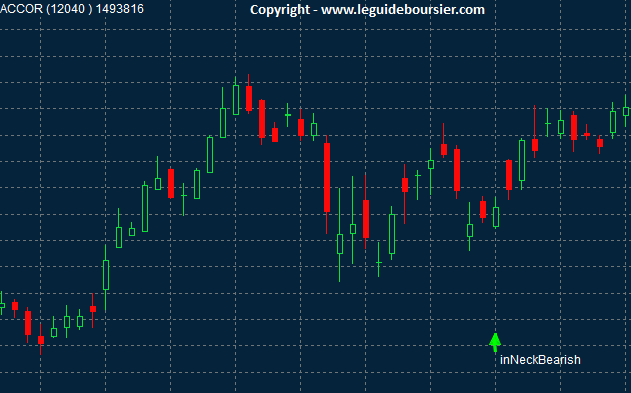The image size is (631, 393).
Task: Click the green arrow marker above inNeckBearish
Action: (x=495, y=342)
